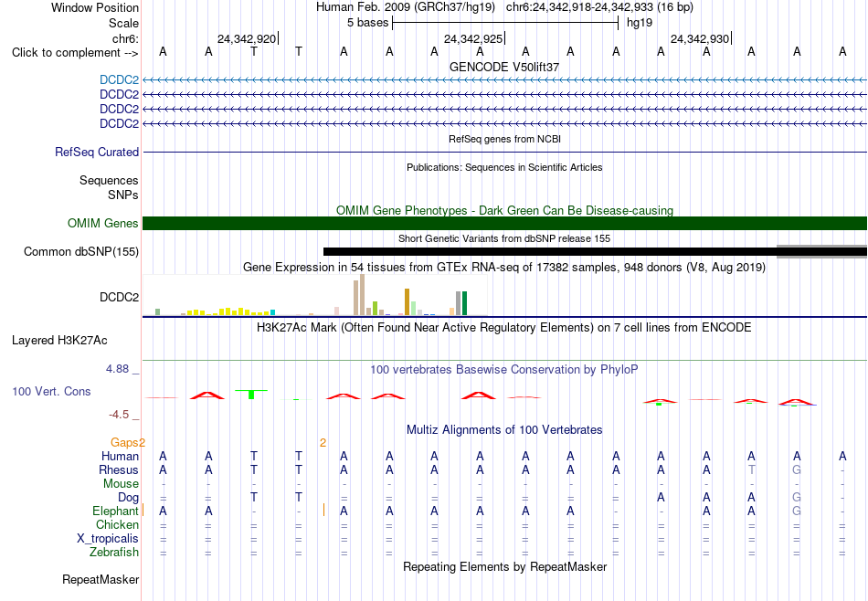The image size is (868, 601).
Task: Click the gray dbSNP variant item
Action: [821, 252]
